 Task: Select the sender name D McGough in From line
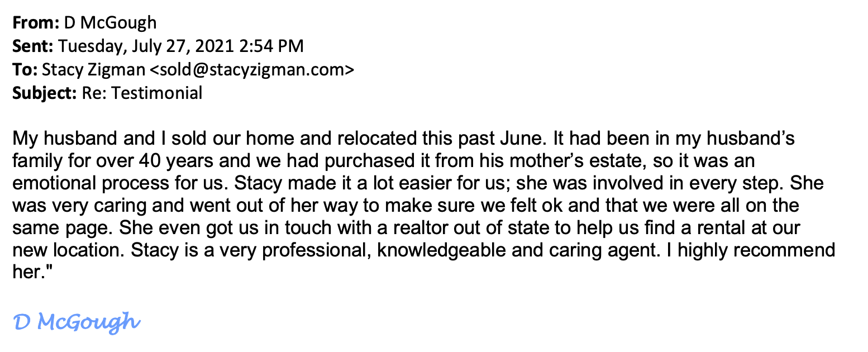pos(110,23)
